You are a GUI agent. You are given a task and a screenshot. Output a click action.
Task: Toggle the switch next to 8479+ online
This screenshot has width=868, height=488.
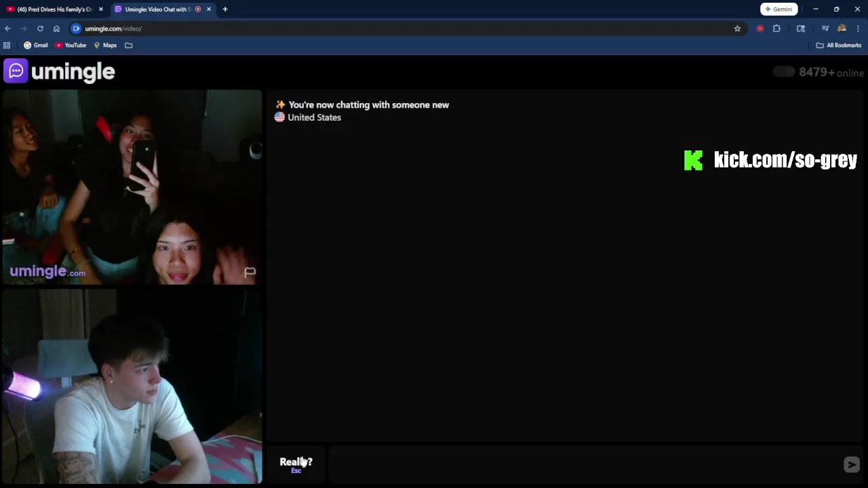784,72
